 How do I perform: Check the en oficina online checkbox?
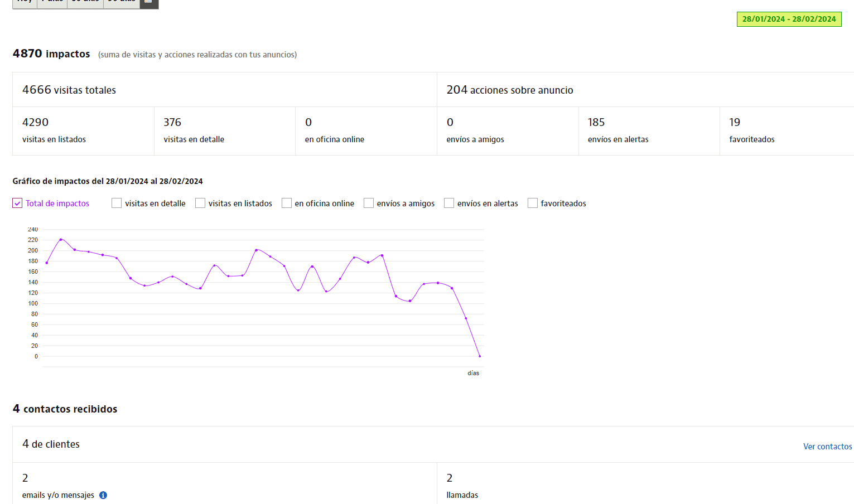tap(287, 203)
